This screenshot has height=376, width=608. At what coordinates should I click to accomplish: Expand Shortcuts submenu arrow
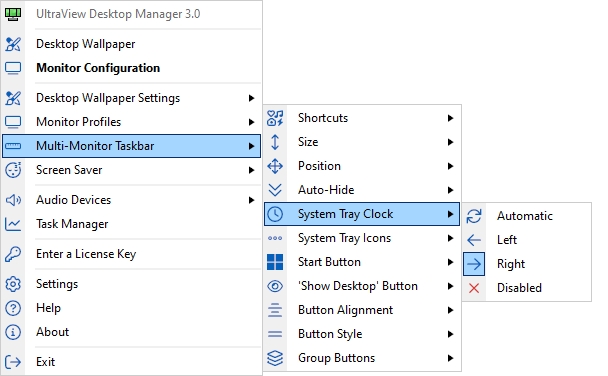[x=450, y=118]
